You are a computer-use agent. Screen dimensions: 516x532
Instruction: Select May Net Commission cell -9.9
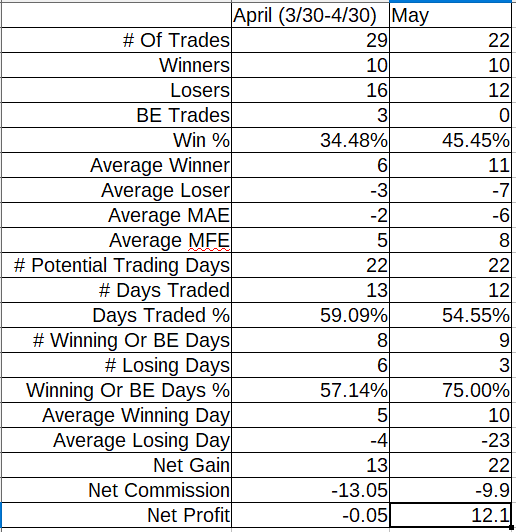(x=450, y=490)
